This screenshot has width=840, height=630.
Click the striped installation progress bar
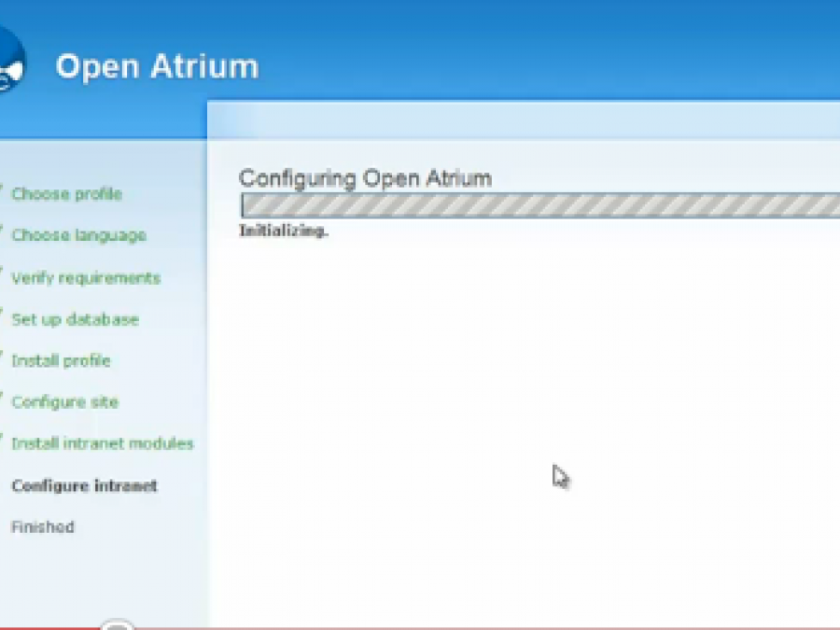539,205
